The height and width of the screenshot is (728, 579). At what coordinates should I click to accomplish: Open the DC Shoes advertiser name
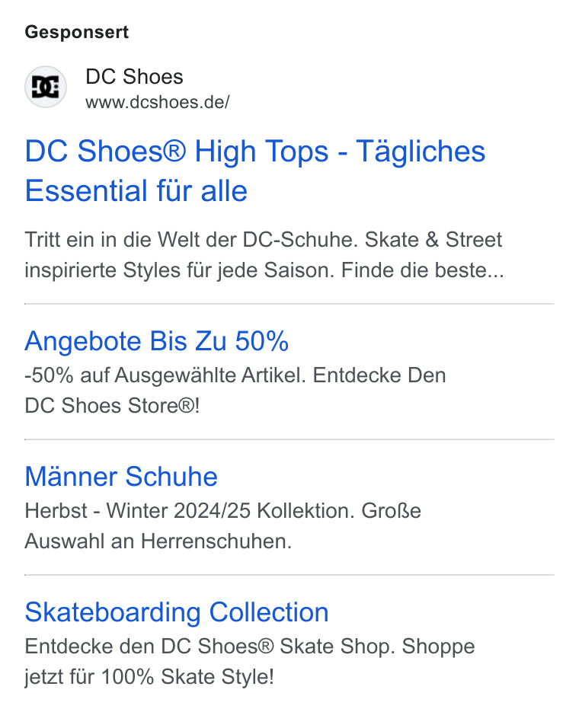coord(134,77)
